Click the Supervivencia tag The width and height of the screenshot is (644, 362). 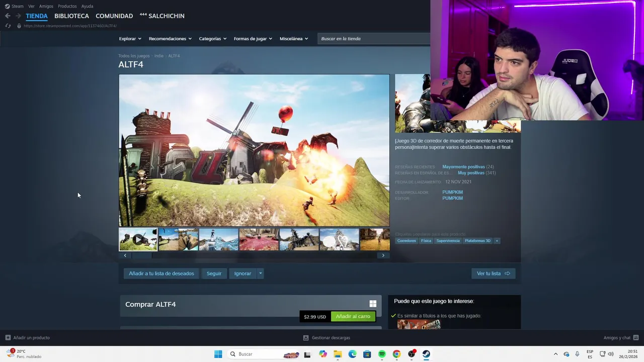[448, 241]
